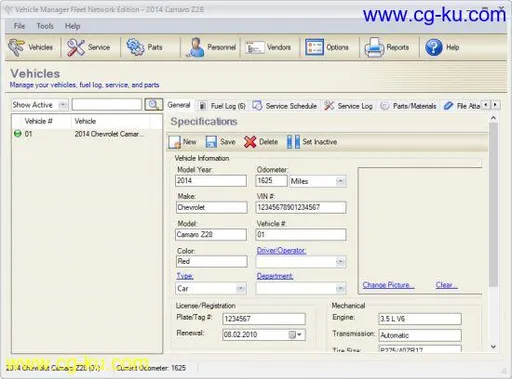
Task: Open the Renewal date picker dropdown
Action: pyautogui.click(x=299, y=335)
